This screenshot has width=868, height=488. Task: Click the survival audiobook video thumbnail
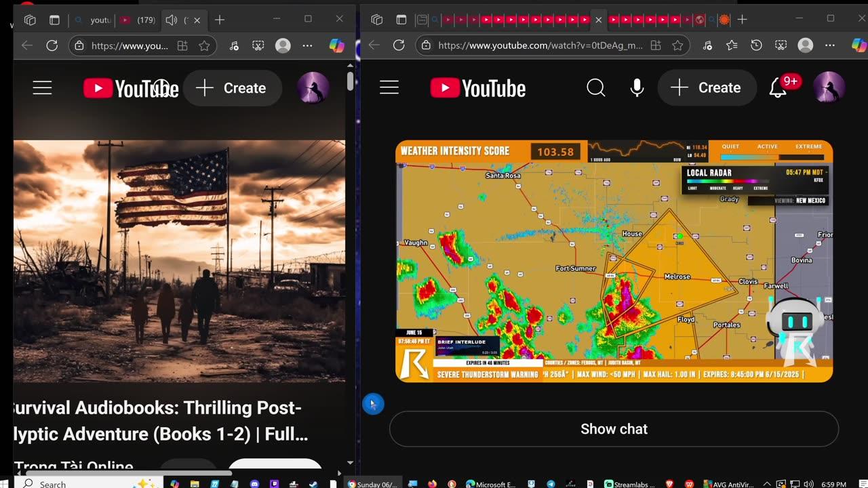pyautogui.click(x=179, y=261)
